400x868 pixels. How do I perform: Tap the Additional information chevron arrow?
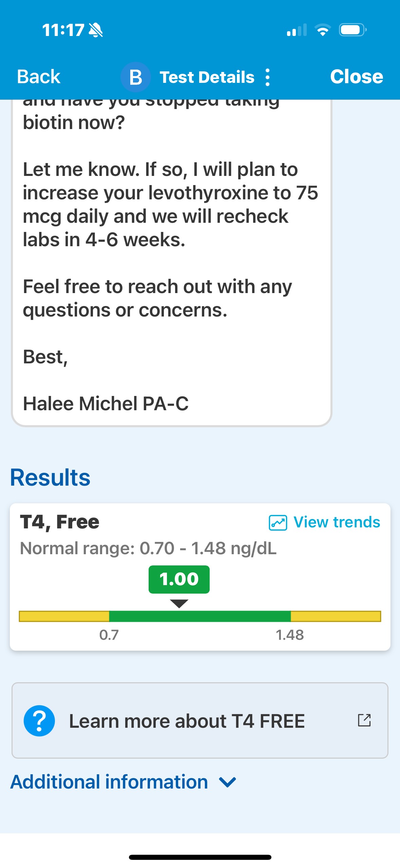[227, 782]
